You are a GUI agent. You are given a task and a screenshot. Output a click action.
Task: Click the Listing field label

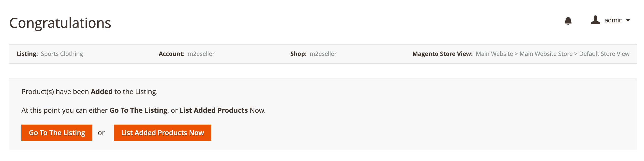coord(27,54)
